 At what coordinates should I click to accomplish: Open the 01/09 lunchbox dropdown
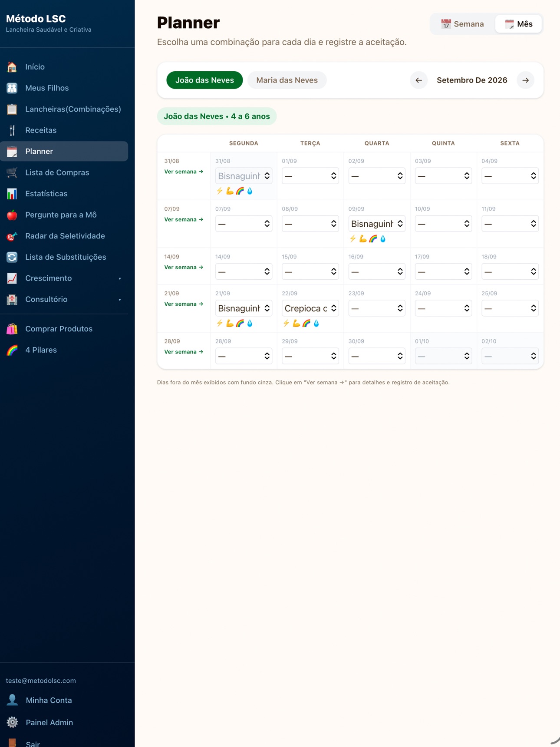pos(310,176)
